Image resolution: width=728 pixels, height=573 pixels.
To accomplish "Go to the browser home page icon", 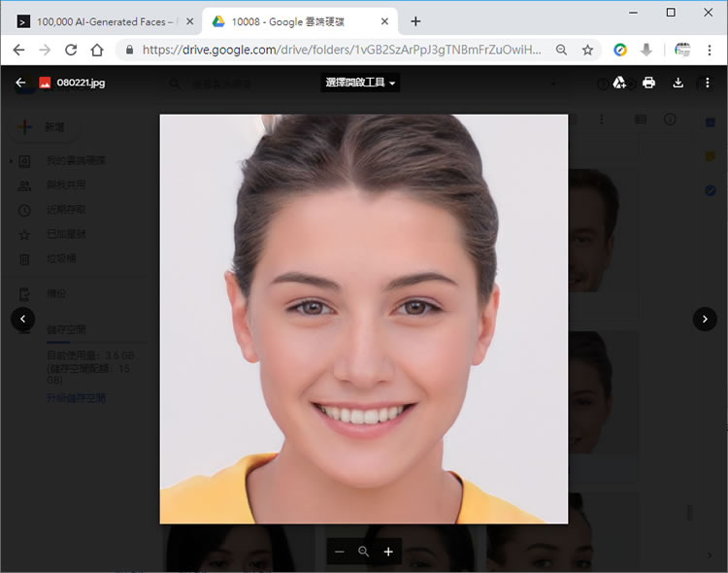I will pos(96,50).
